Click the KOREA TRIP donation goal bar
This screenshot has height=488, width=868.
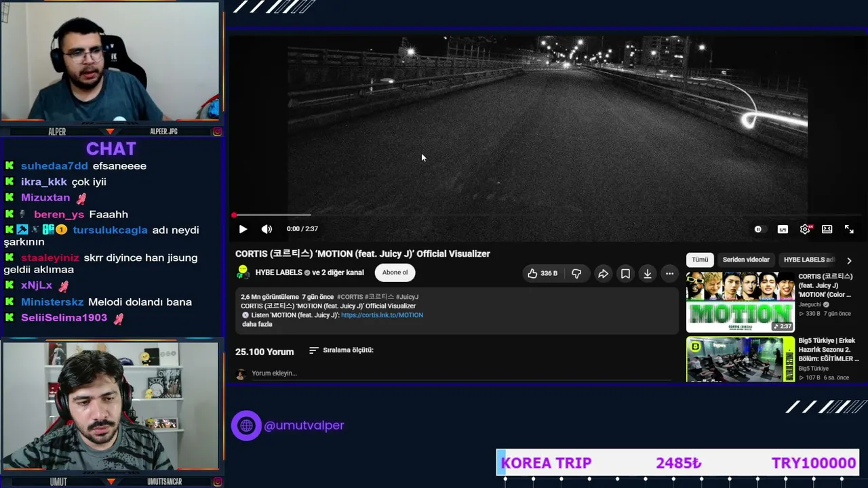click(x=678, y=463)
